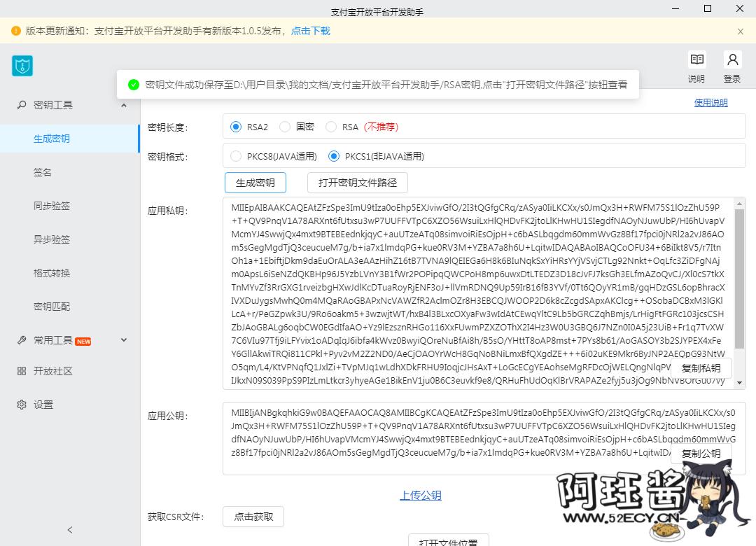Click the private key scroll up arrow
The width and height of the screenshot is (756, 546).
(740, 204)
